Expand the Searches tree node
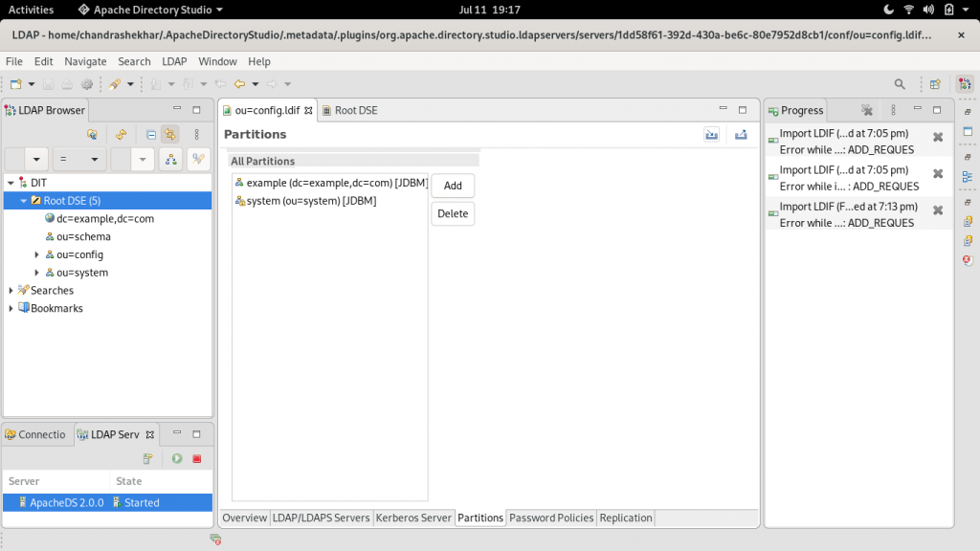This screenshot has height=551, width=980. coord(11,291)
